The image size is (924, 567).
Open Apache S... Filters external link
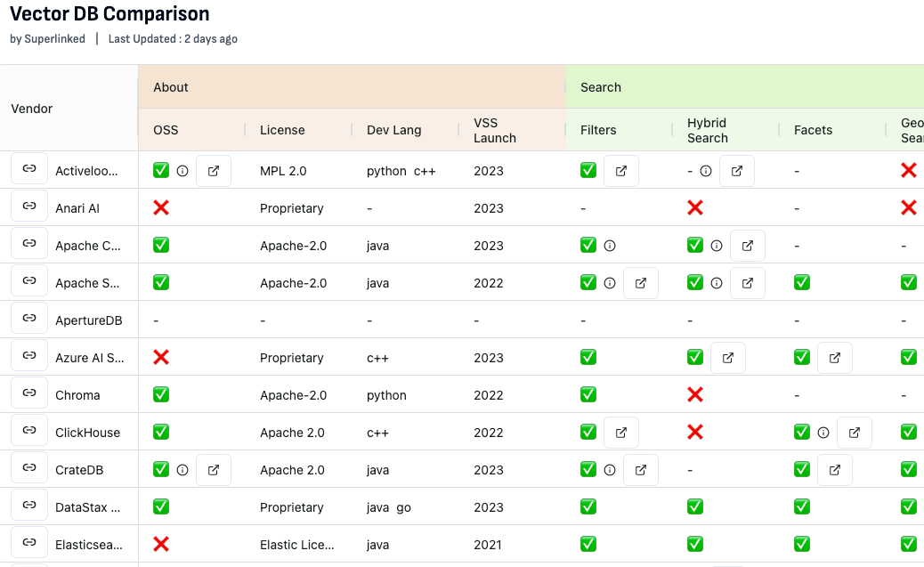pyautogui.click(x=641, y=283)
